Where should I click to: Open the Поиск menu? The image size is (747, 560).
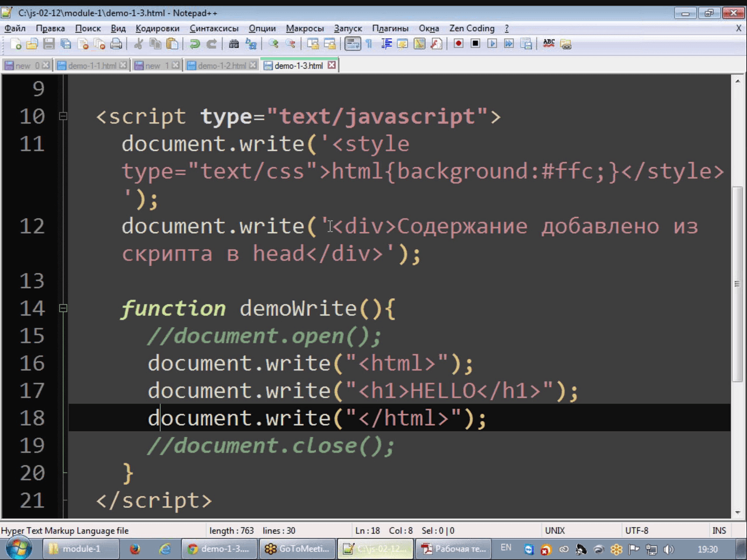[x=88, y=28]
